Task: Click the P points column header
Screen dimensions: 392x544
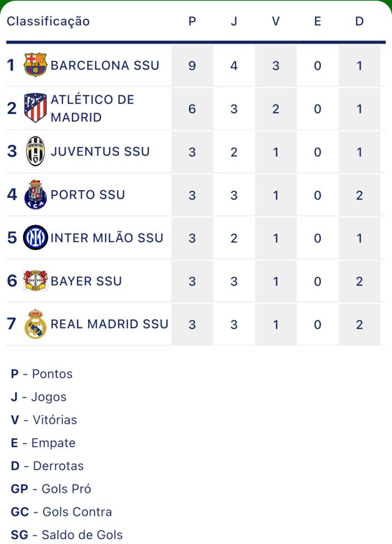Action: (192, 21)
